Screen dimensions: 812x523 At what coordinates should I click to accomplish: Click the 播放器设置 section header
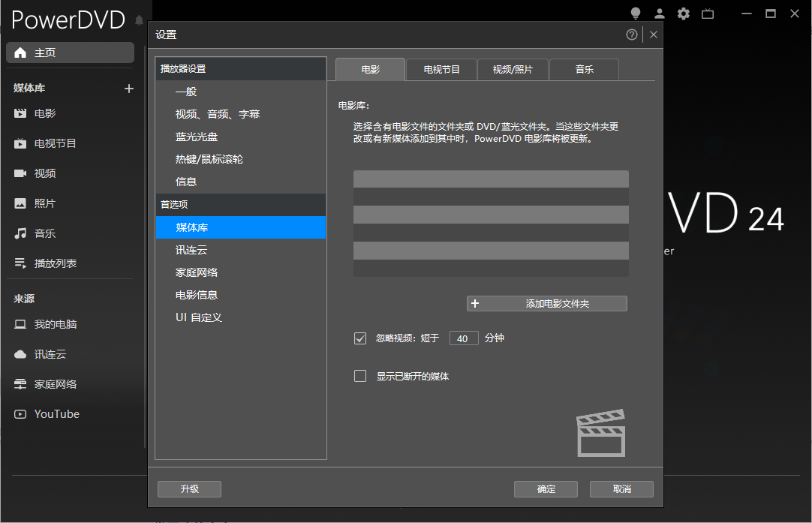coord(241,69)
